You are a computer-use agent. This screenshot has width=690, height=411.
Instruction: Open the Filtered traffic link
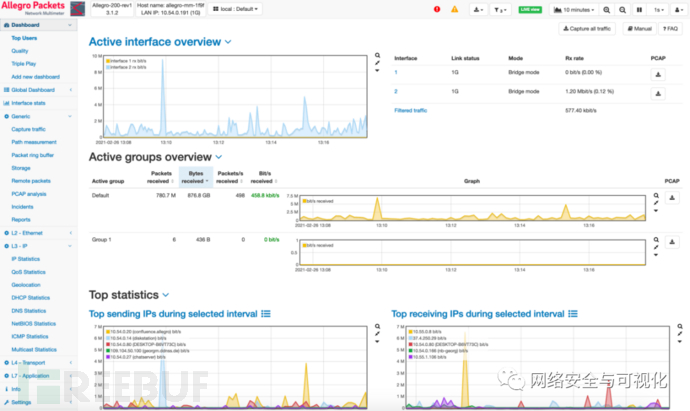(x=411, y=110)
